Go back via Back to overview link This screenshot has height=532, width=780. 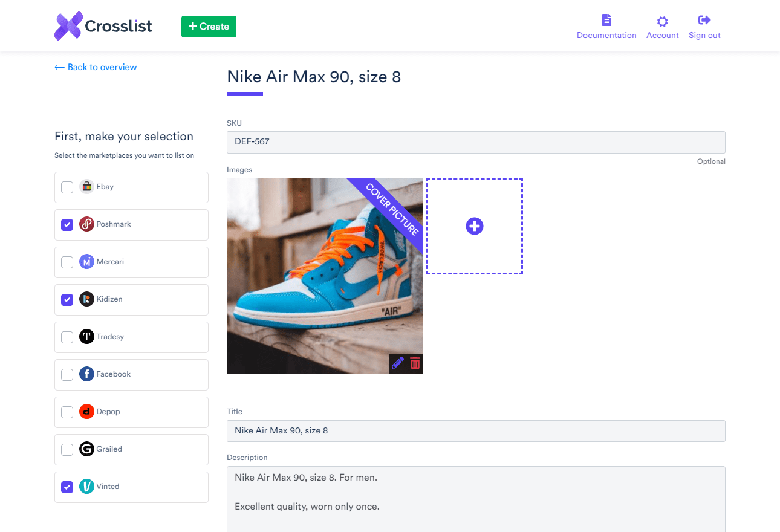coord(96,67)
